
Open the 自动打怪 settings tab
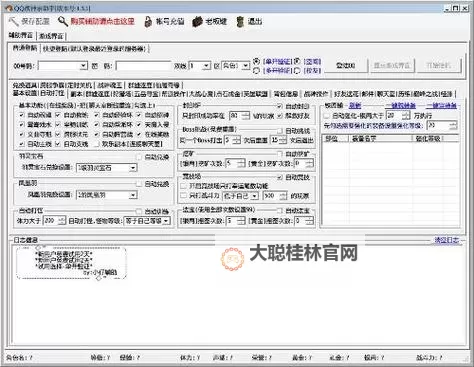[52, 93]
